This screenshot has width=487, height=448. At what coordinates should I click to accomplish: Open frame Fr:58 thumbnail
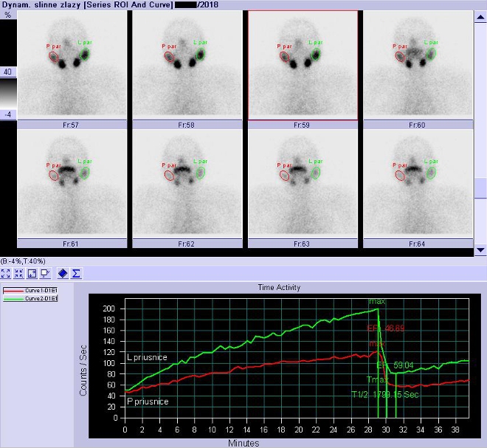tap(187, 65)
